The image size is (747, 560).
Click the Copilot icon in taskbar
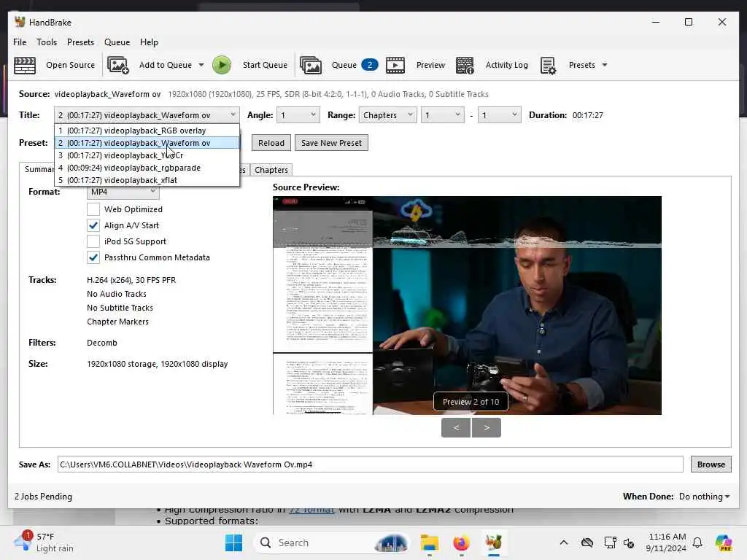(723, 542)
